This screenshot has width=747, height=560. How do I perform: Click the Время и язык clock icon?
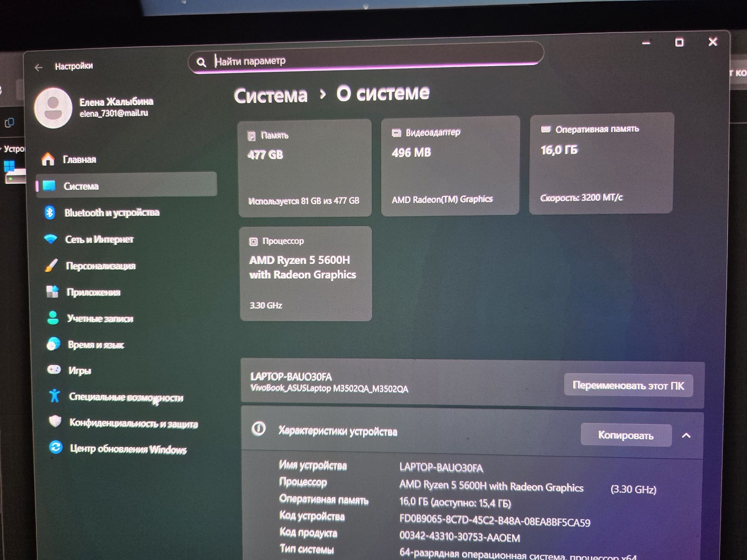pyautogui.click(x=53, y=344)
